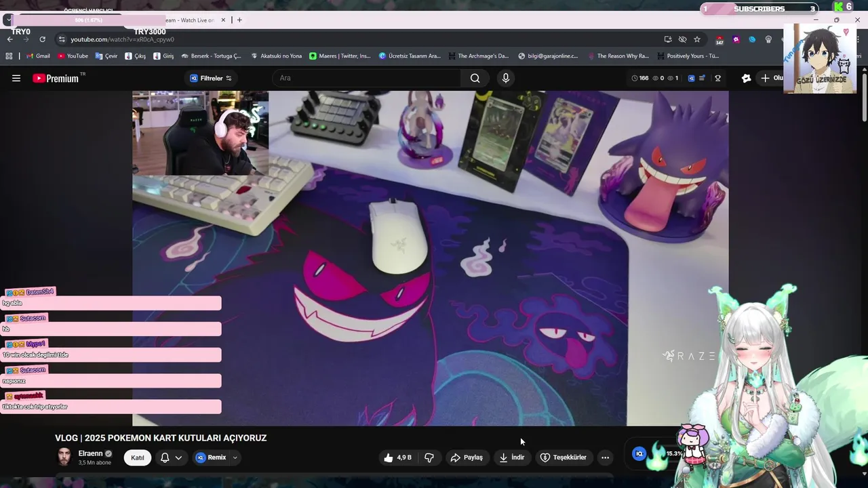The height and width of the screenshot is (488, 868).
Task: Like the video with thumbs up
Action: [397, 457]
